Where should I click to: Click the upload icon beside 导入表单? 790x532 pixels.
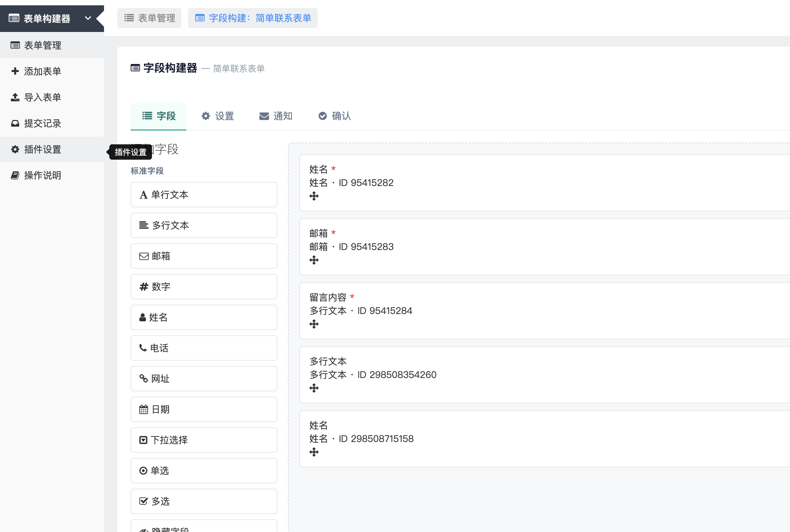pos(15,97)
